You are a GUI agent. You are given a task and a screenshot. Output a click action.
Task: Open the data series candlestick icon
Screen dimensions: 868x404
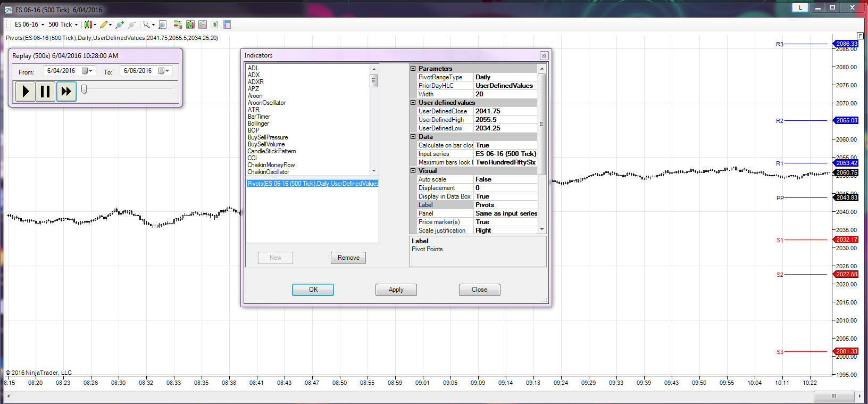190,24
